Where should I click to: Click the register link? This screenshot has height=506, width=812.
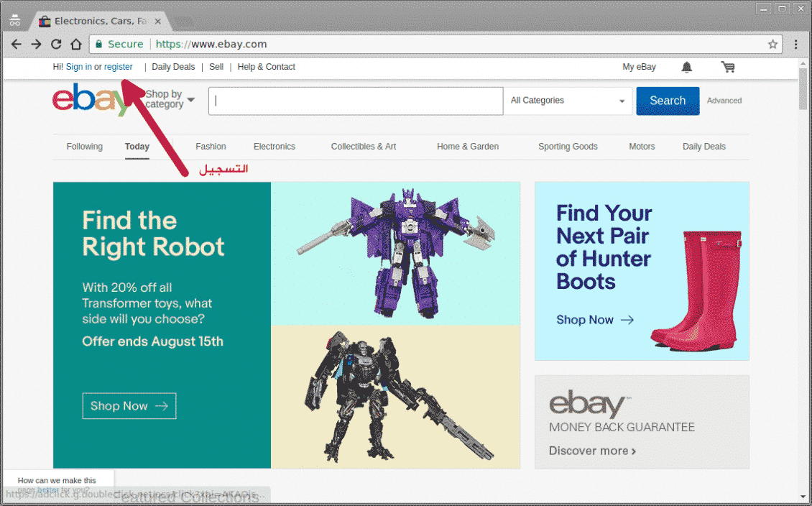tap(118, 67)
